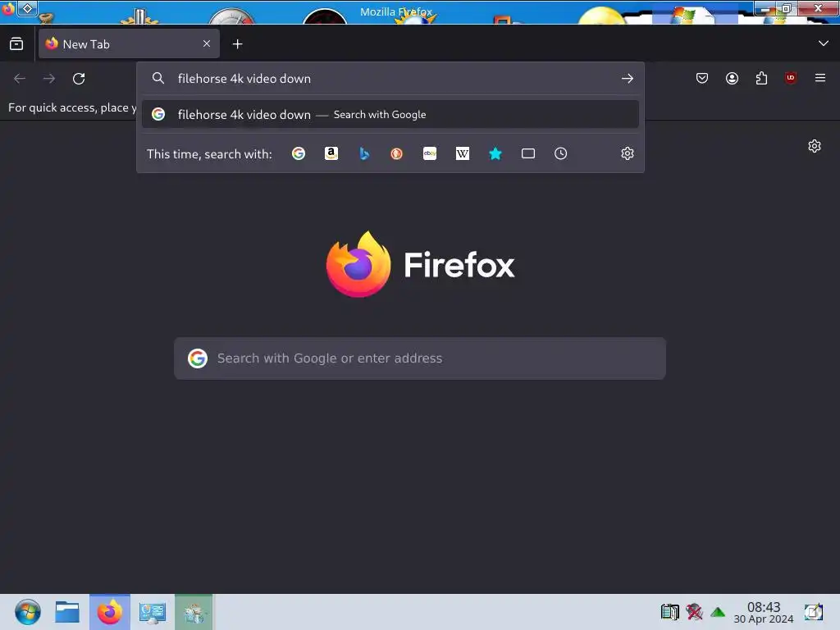
Task: Toggle the on-all-desktops pin button
Action: (28, 8)
